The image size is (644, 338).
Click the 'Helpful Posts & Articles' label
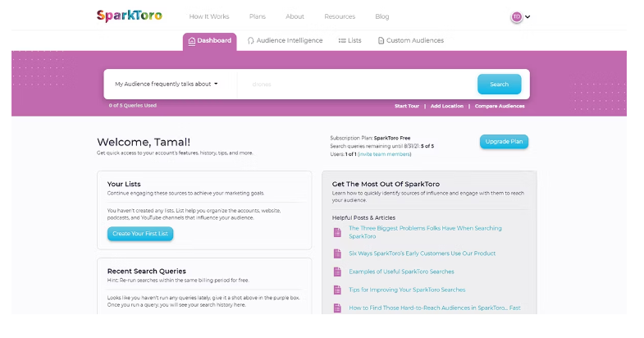click(x=363, y=217)
